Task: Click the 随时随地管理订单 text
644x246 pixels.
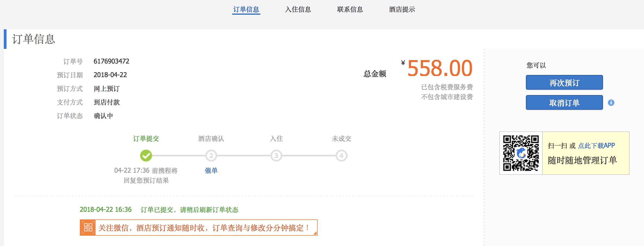Action: coord(582,160)
